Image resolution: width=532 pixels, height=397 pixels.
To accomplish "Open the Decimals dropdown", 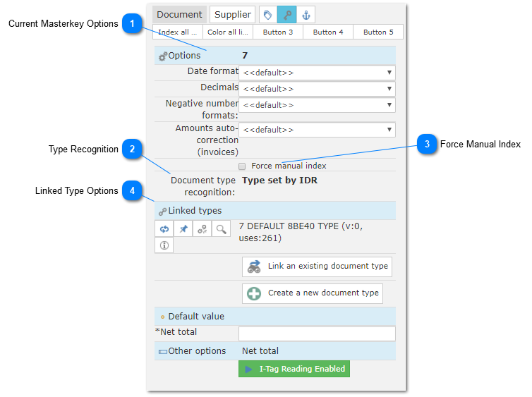I will 317,89.
